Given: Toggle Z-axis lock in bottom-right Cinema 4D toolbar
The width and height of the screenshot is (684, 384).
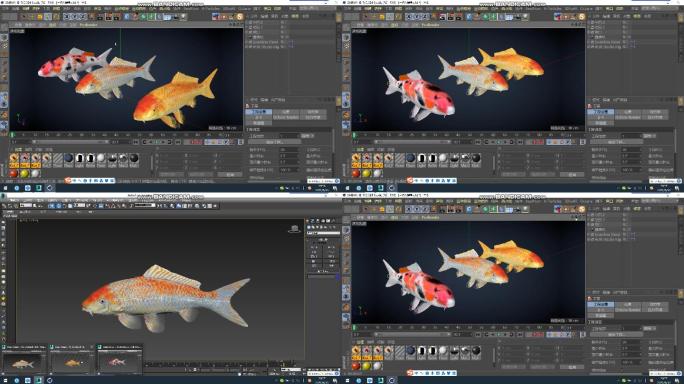Looking at the screenshot, I should click(424, 209).
